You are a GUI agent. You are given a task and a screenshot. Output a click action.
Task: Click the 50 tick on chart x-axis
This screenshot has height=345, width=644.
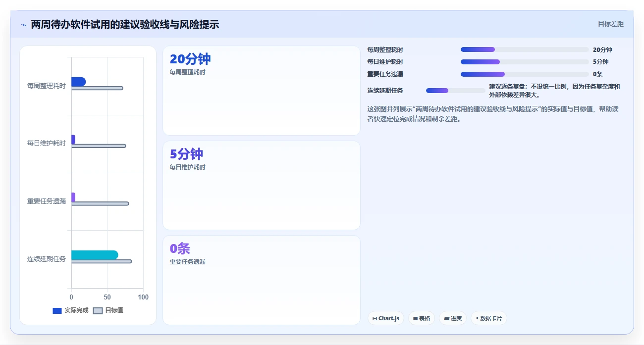tap(107, 297)
